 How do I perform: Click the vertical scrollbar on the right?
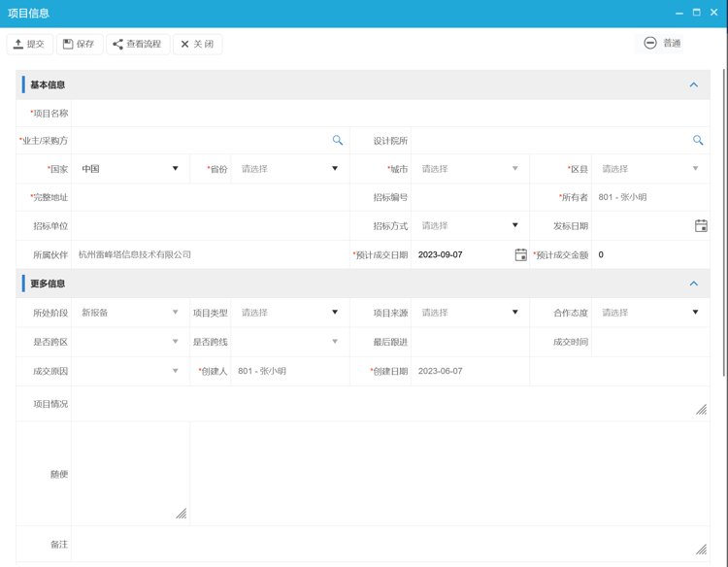pos(723,223)
